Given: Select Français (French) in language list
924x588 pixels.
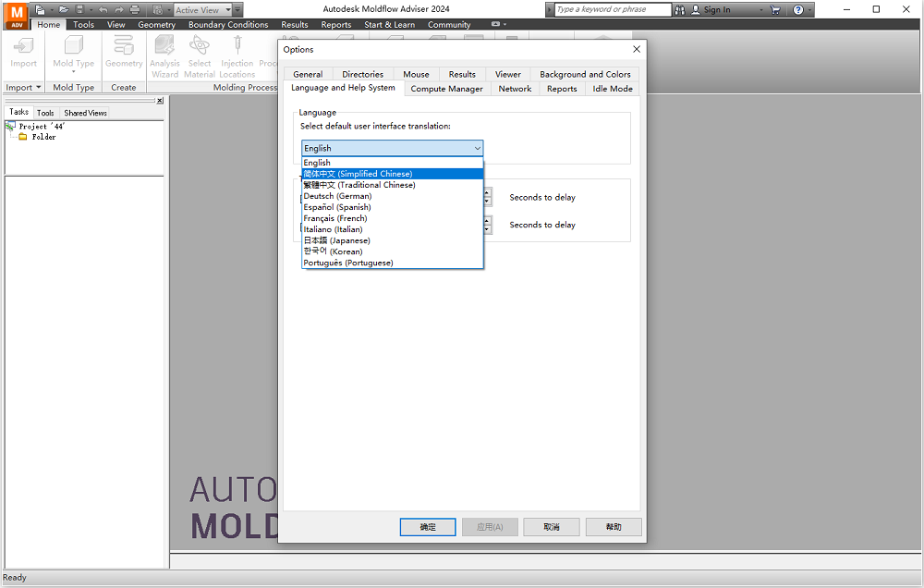Looking at the screenshot, I should pyautogui.click(x=393, y=219).
